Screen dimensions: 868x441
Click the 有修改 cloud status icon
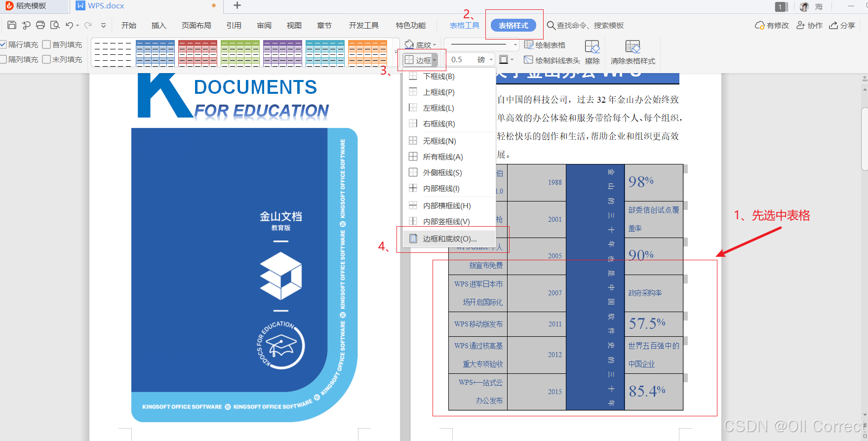pos(760,25)
